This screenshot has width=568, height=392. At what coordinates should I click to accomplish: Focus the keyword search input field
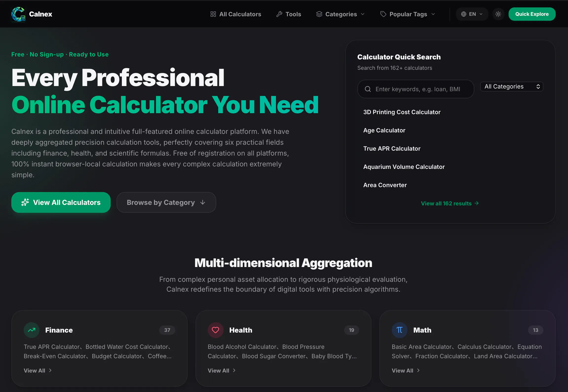416,89
